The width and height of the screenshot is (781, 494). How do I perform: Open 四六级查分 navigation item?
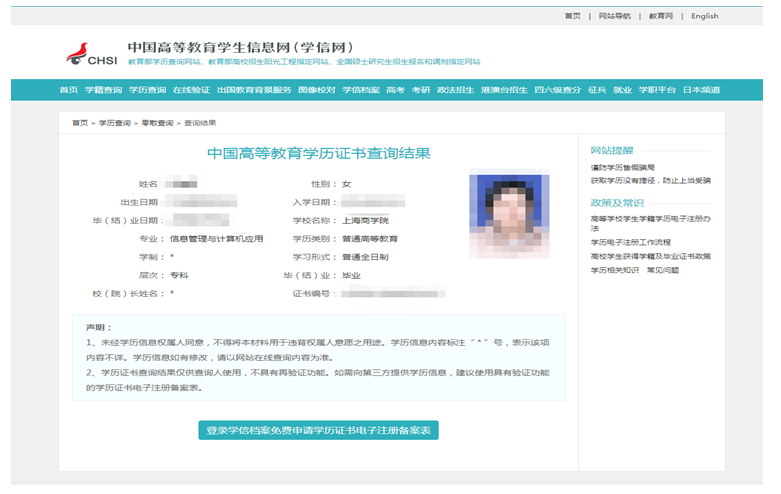(558, 90)
